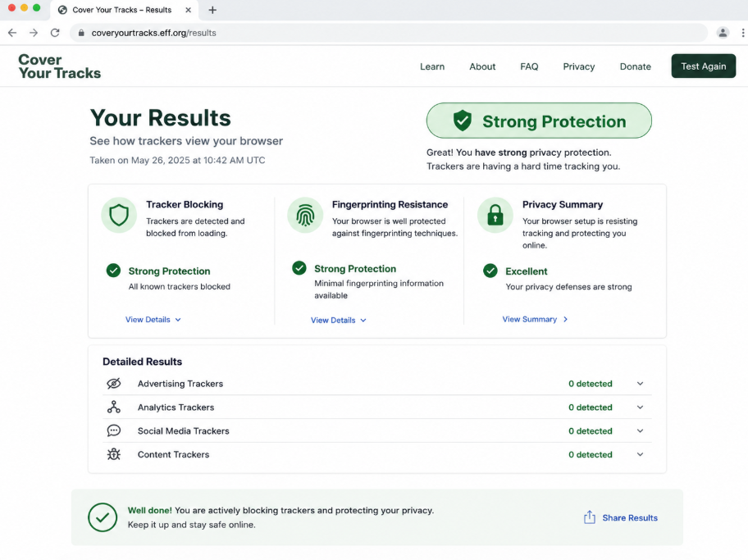The width and height of the screenshot is (748, 560).
Task: Click the Analytics Trackers node icon
Action: click(113, 407)
